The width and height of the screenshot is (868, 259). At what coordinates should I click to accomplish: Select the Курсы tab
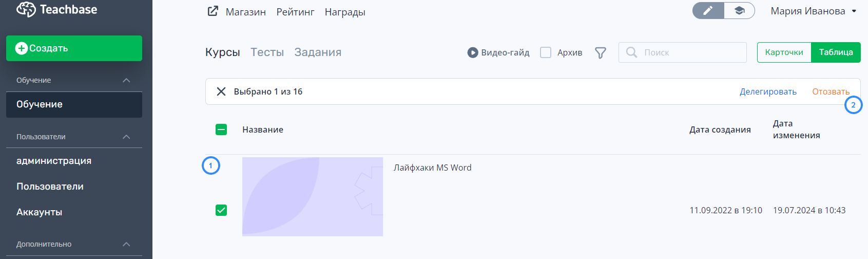[x=223, y=52]
